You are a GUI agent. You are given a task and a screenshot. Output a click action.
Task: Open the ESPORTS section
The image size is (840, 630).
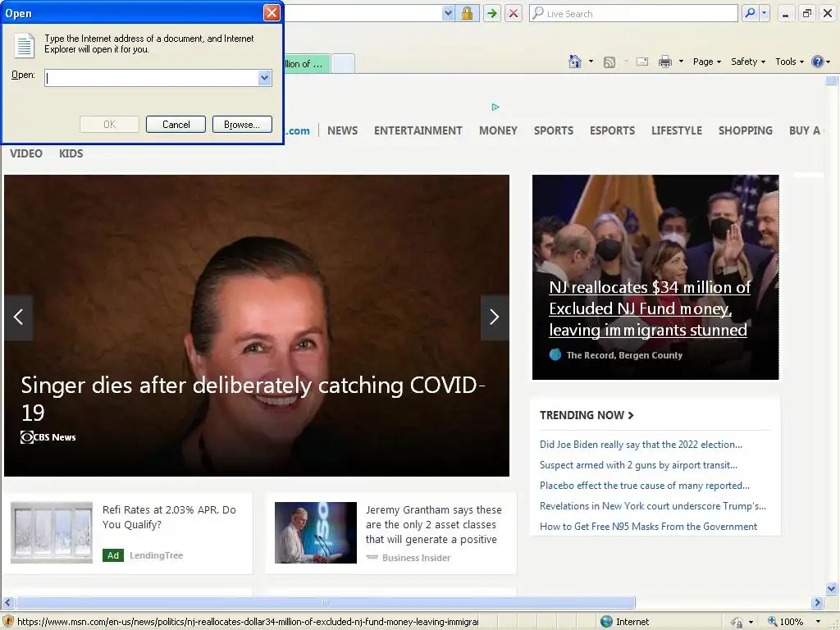point(612,130)
